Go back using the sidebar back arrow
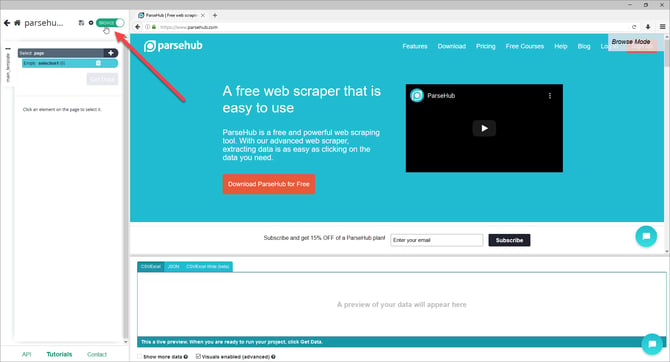The height and width of the screenshot is (362, 670). [7, 23]
